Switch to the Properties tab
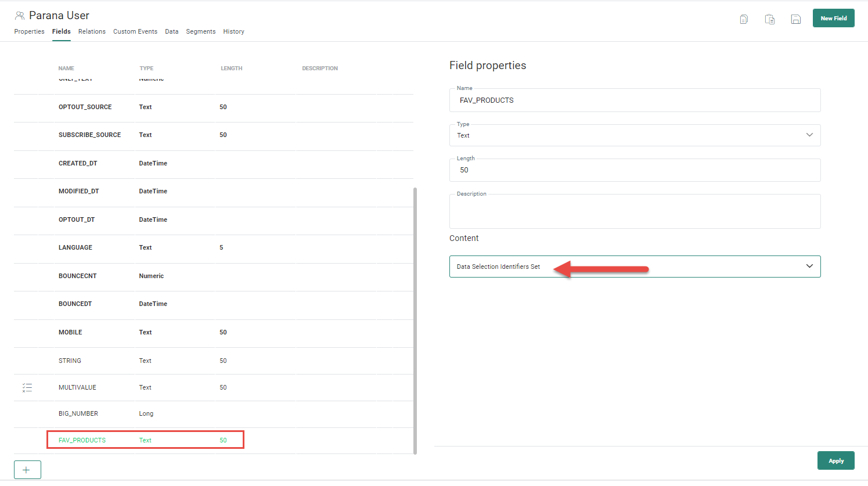 coord(29,31)
